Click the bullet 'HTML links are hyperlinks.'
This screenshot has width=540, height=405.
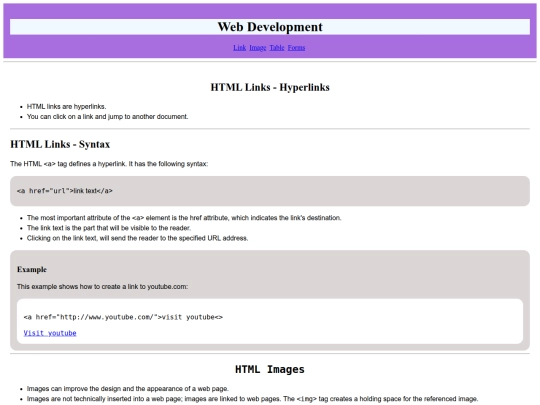(x=66, y=106)
